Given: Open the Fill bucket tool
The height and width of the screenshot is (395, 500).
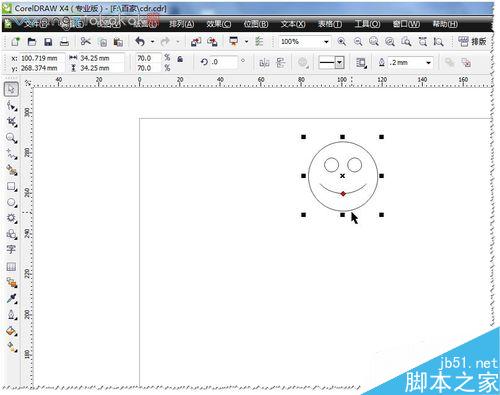Looking at the screenshot, I should coord(12,331).
